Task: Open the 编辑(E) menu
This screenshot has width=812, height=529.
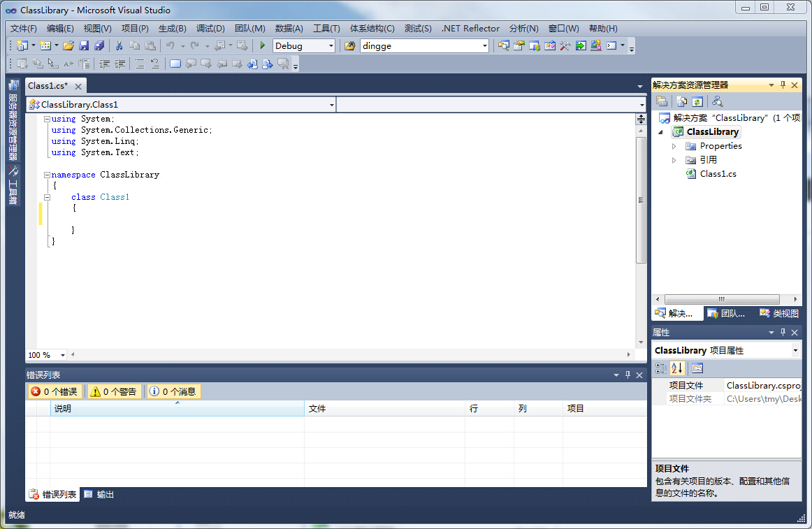Action: coord(60,29)
